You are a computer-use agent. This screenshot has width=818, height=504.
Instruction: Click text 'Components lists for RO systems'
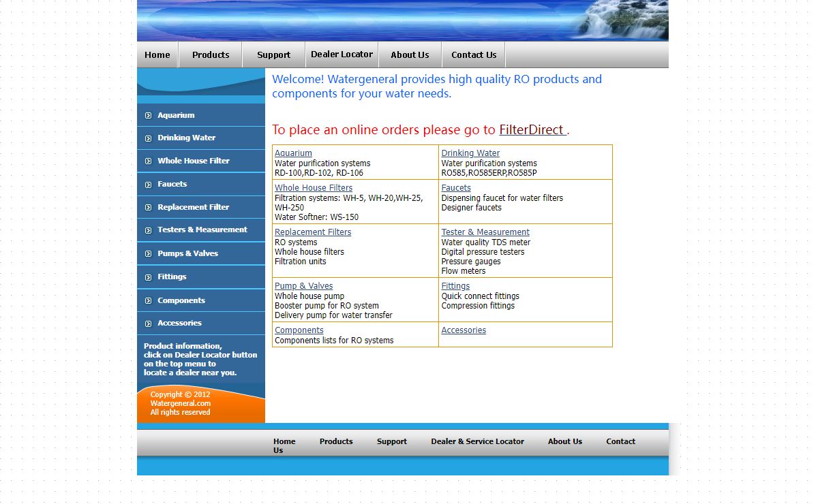(x=334, y=341)
